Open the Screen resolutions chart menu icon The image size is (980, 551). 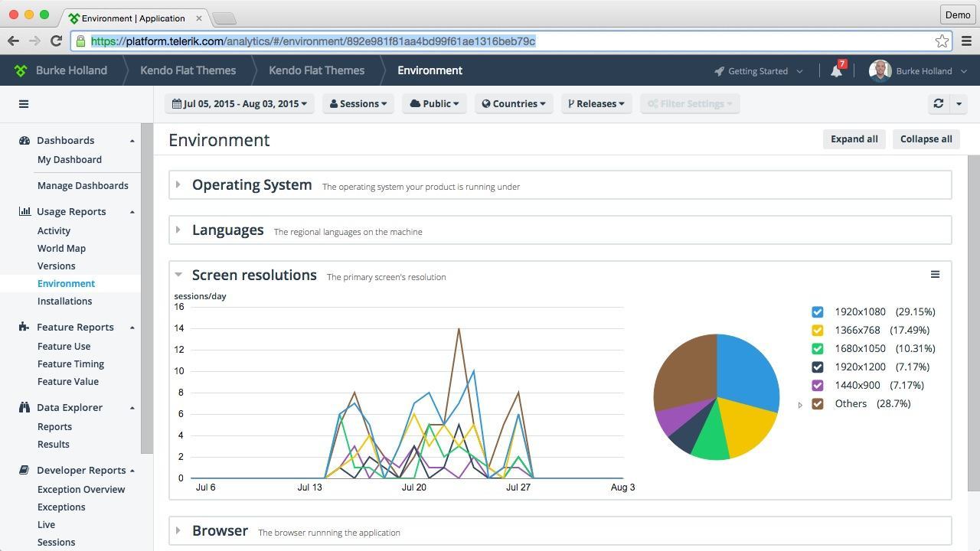tap(935, 275)
